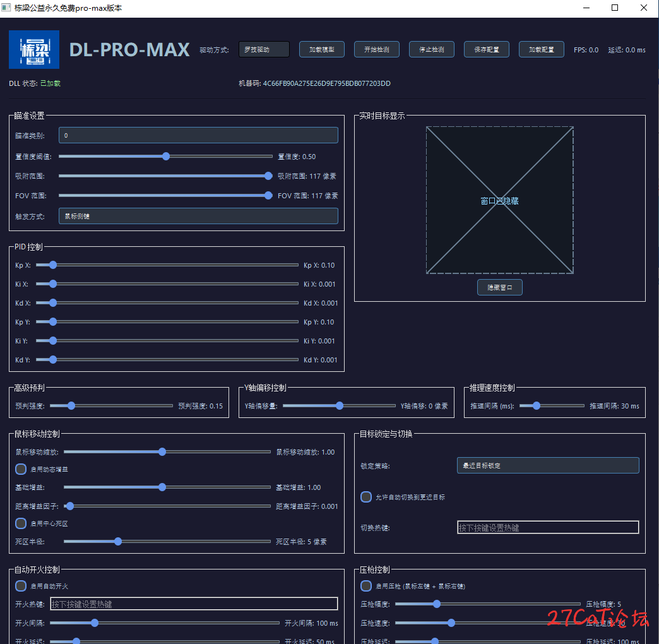Load settings with the 加载配置 button
This screenshot has height=644, width=659.
pyautogui.click(x=542, y=50)
